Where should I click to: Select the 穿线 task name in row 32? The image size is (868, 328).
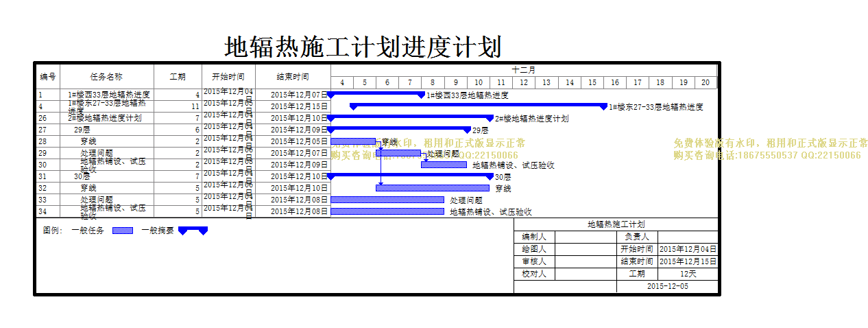point(88,188)
